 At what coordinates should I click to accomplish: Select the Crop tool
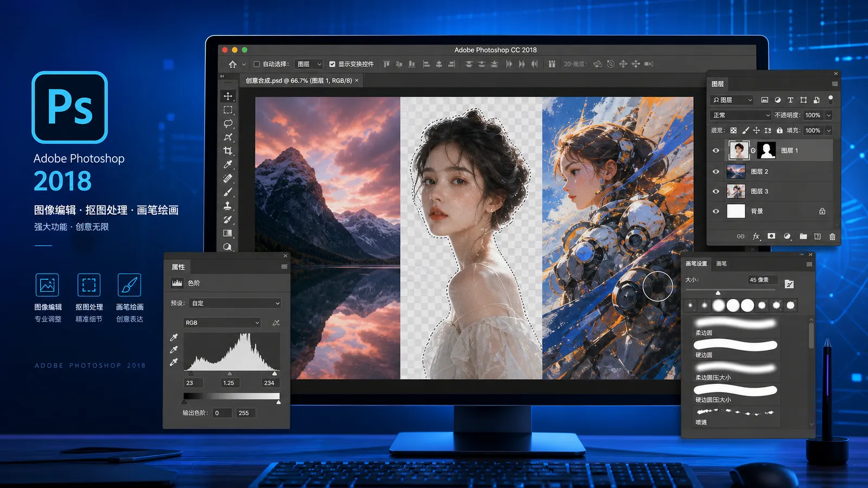click(x=228, y=151)
